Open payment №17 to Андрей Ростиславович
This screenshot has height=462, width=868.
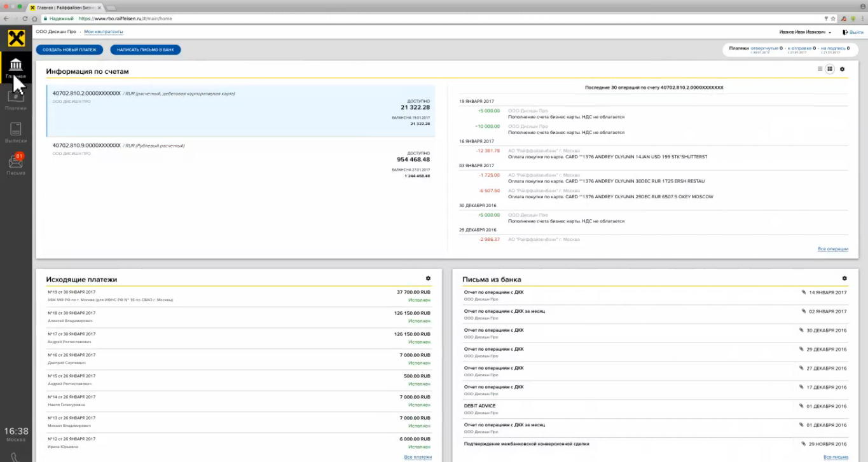[239, 337]
